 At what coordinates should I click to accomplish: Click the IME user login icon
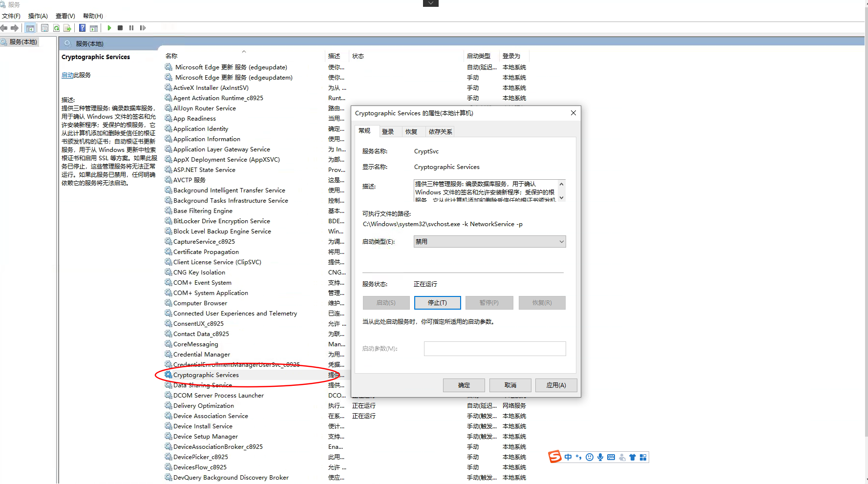pyautogui.click(x=622, y=457)
